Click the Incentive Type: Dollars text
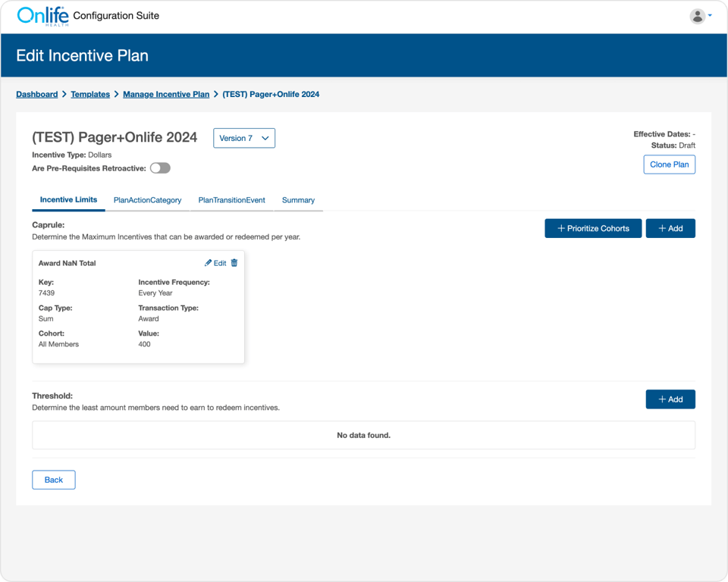728x582 pixels. point(72,155)
